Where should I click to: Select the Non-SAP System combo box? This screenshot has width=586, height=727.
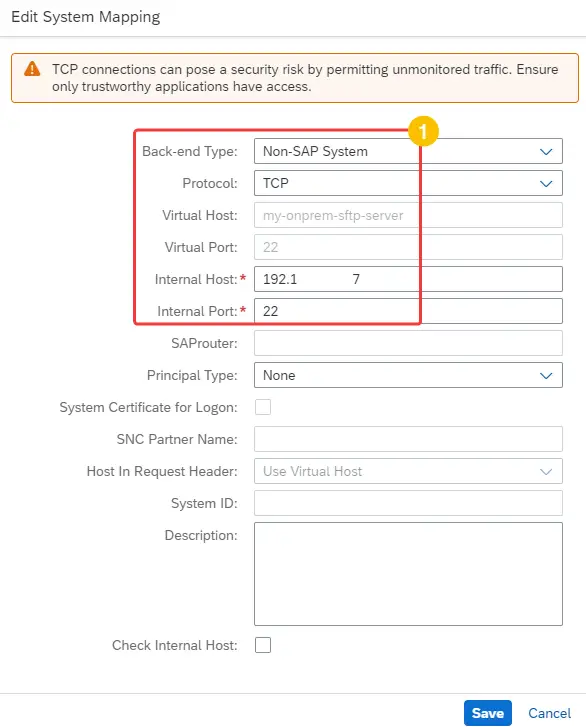tap(408, 151)
